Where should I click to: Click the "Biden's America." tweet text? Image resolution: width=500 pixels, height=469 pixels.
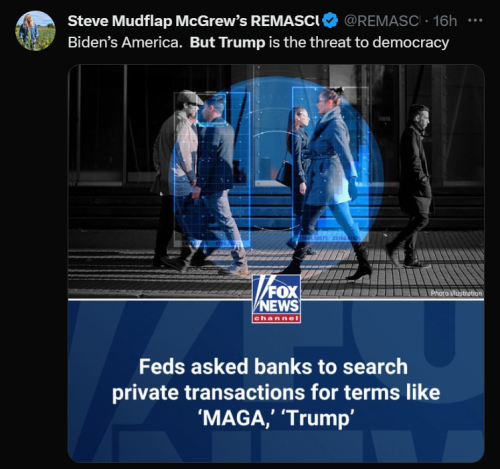pos(125,43)
